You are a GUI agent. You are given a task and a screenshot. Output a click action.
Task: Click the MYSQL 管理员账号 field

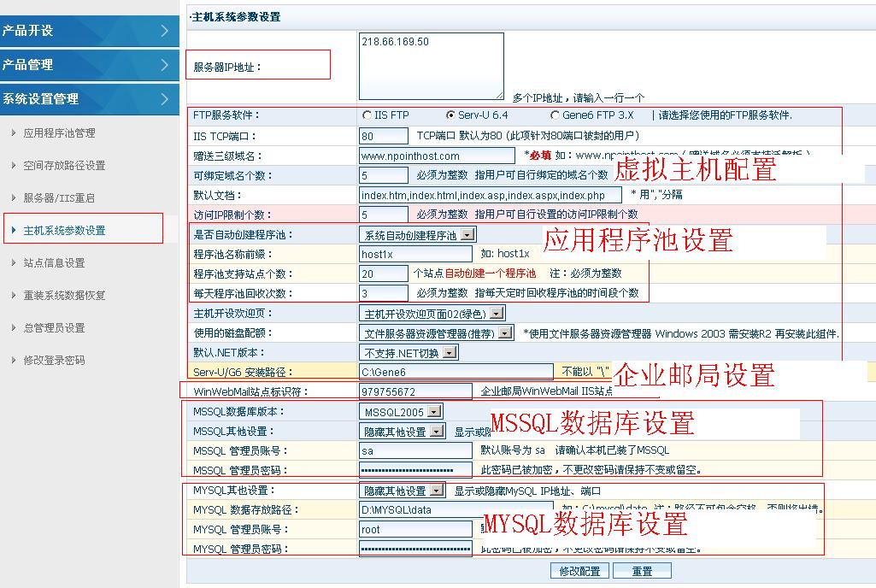tap(415, 530)
